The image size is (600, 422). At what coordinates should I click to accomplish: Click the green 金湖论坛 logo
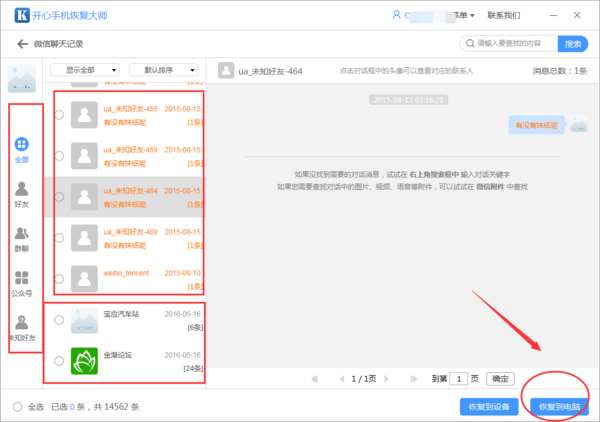(x=84, y=361)
